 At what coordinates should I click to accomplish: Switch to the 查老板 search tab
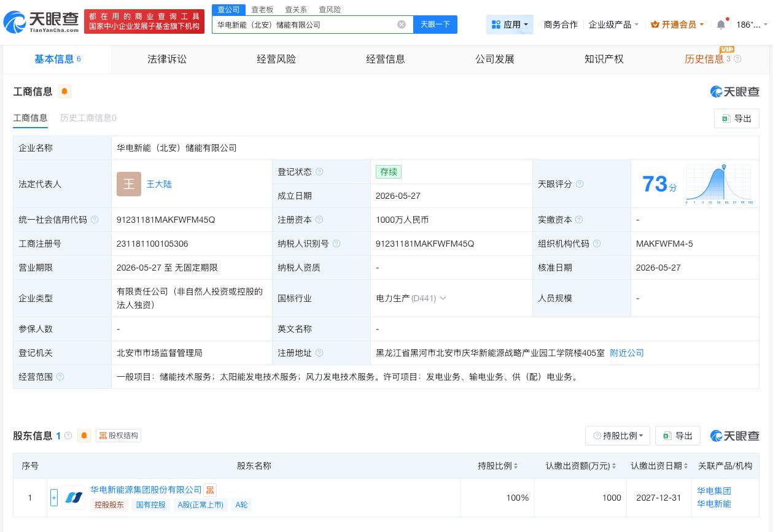(x=262, y=9)
